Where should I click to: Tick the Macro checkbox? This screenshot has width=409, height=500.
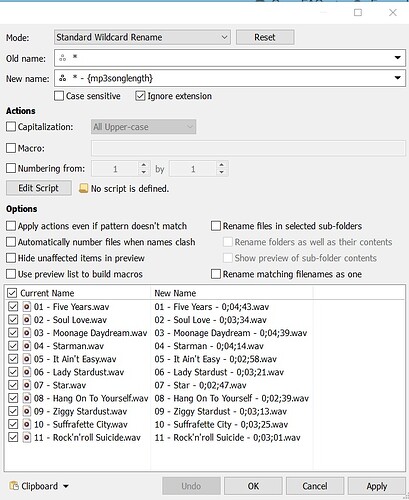point(11,148)
